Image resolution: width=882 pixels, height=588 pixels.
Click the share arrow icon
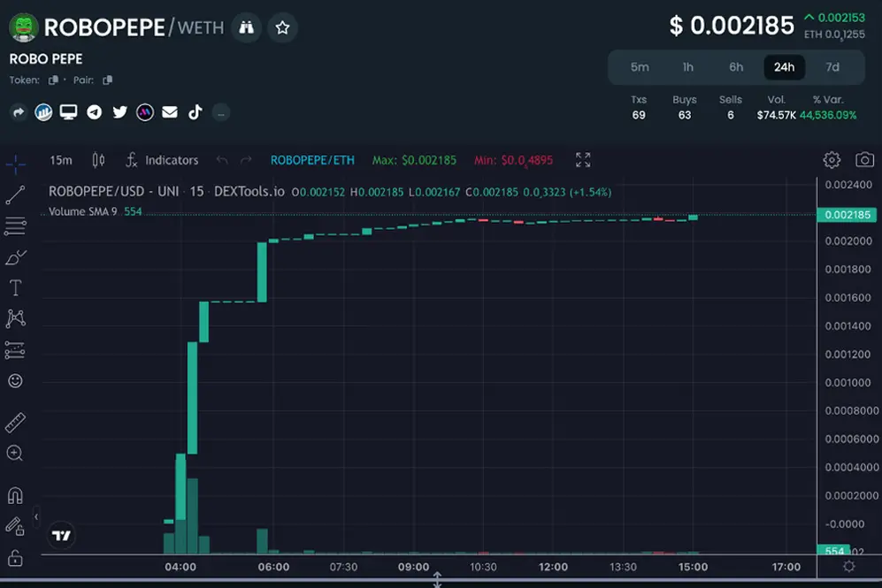click(19, 112)
